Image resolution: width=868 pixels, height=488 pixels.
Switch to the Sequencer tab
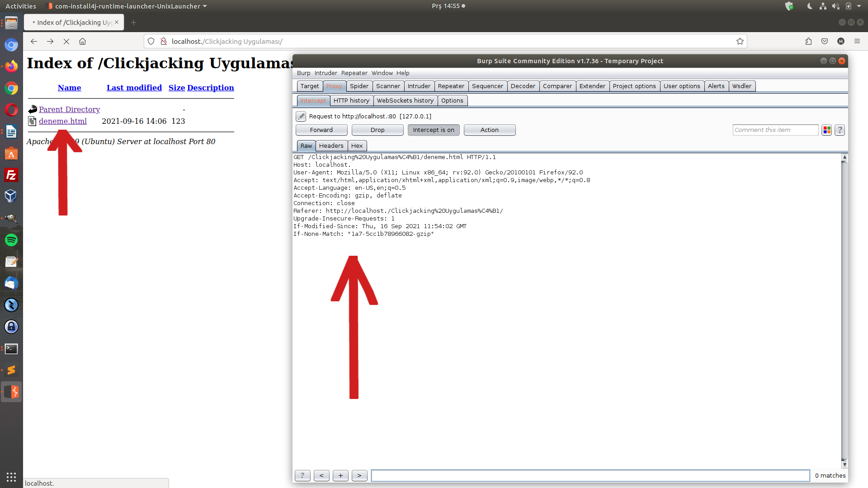(487, 86)
